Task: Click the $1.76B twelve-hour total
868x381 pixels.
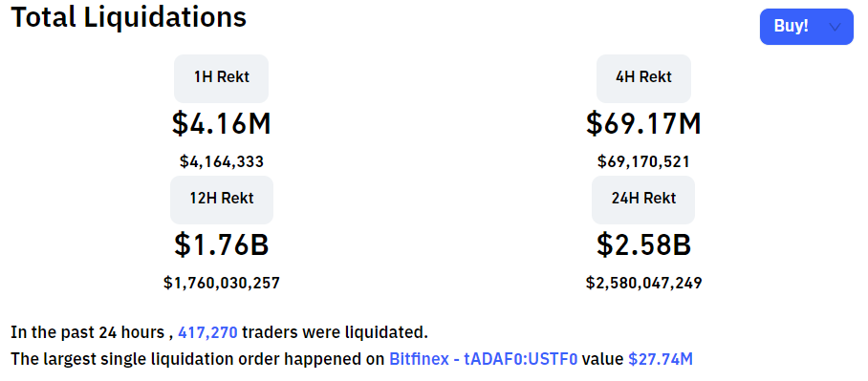Action: (222, 245)
